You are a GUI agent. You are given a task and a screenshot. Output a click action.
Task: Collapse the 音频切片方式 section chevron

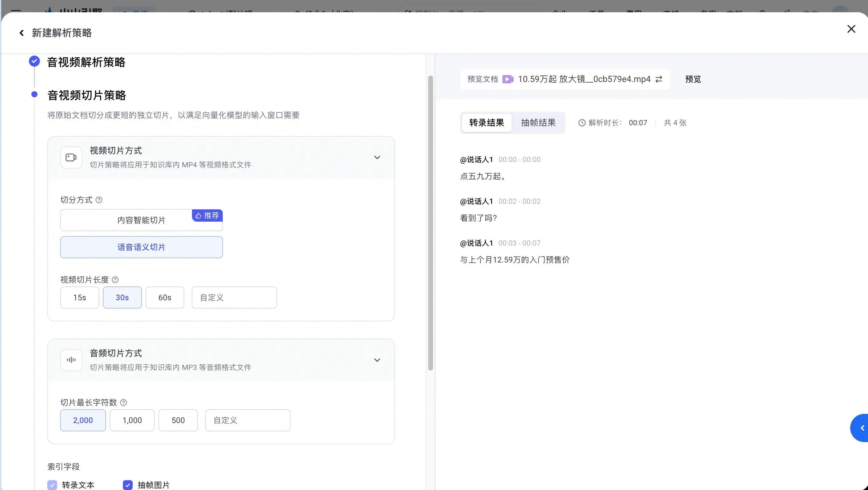(x=377, y=360)
